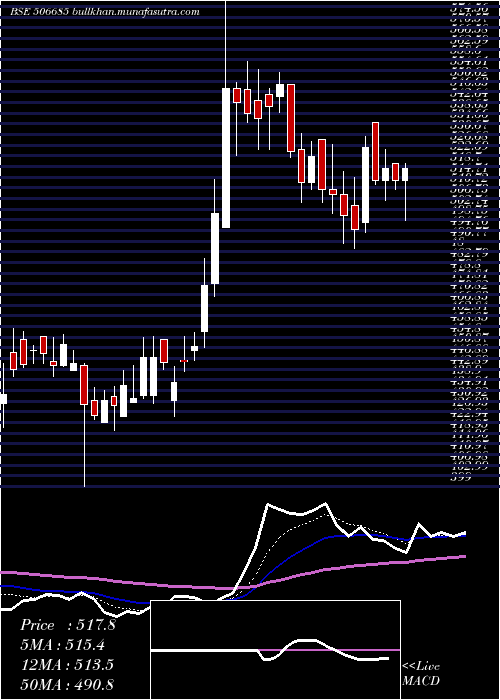Image resolution: width=500 pixels, height=700 pixels.
Task: Click the "<<Live MACD" label
Action: tap(421, 674)
